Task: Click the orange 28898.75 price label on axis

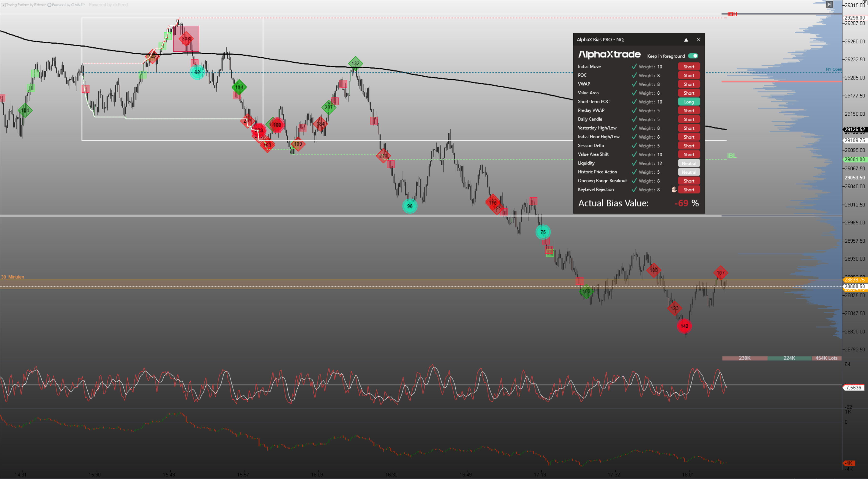Action: tap(855, 279)
